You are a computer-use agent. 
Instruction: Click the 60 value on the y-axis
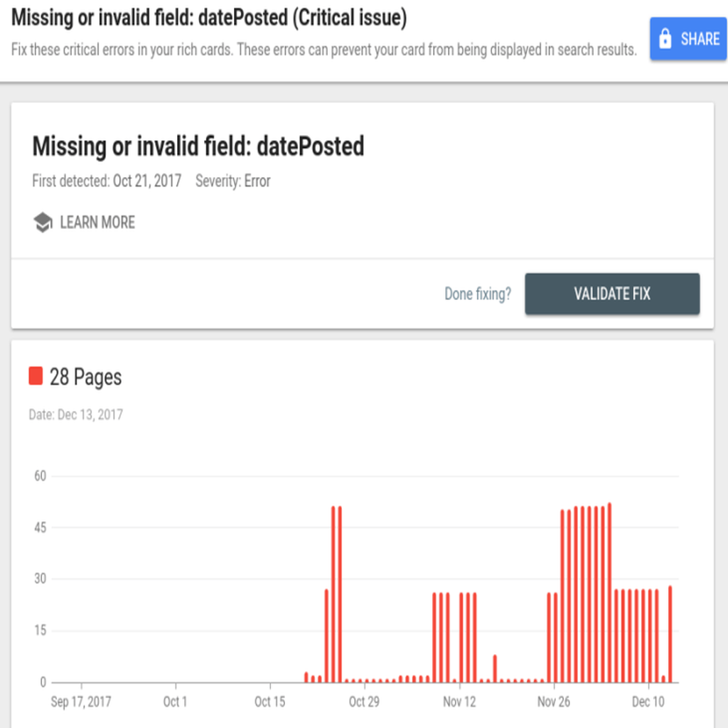(x=41, y=476)
